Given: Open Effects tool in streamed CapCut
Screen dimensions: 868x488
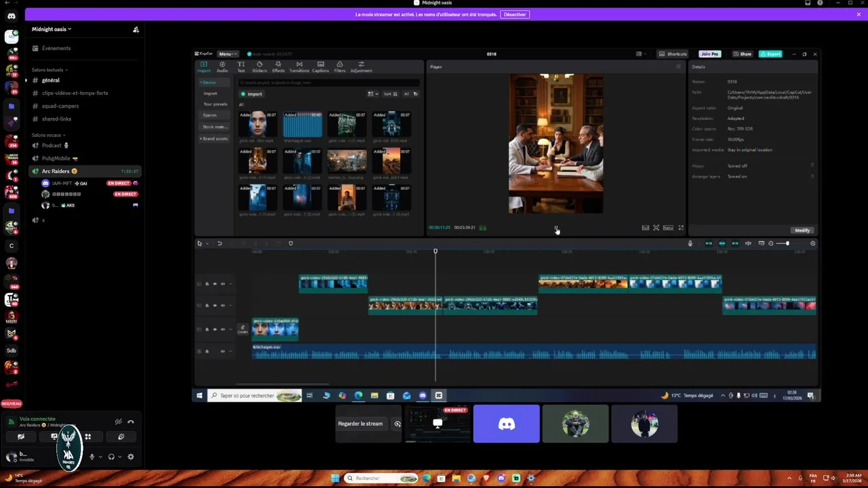Looking at the screenshot, I should point(278,66).
